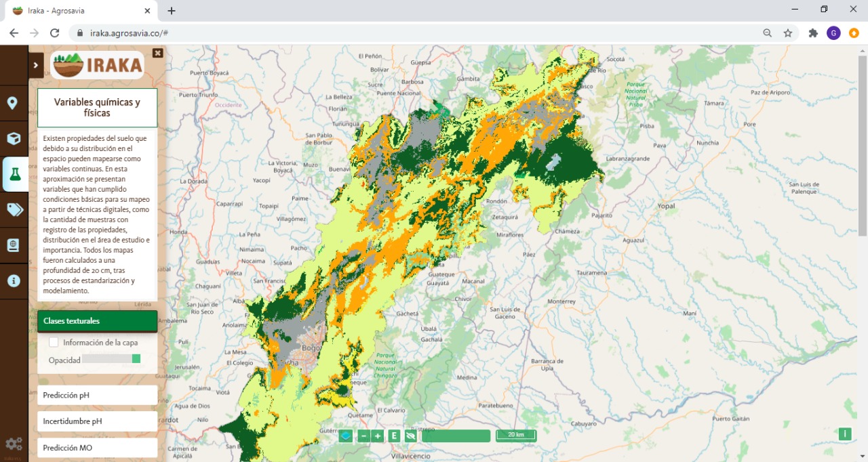Toggle the Clases texturales layer
The width and height of the screenshot is (868, 462).
pyautogui.click(x=97, y=321)
